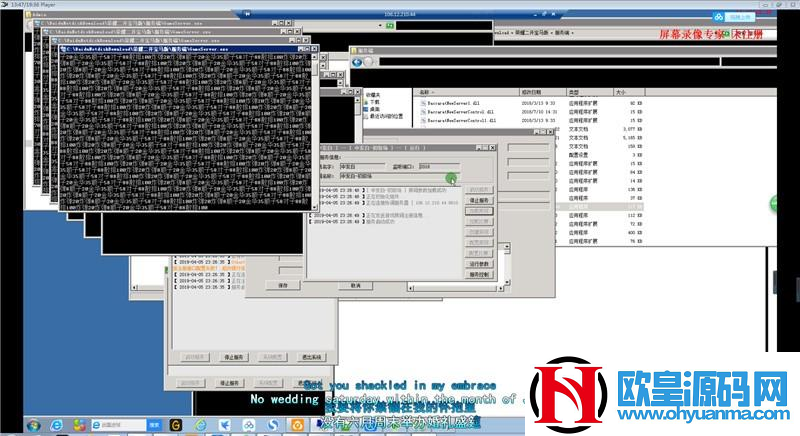Screen dimensions: 800x436
Task: Open 最近访问的位置 in navigation pane
Action: pyautogui.click(x=384, y=116)
